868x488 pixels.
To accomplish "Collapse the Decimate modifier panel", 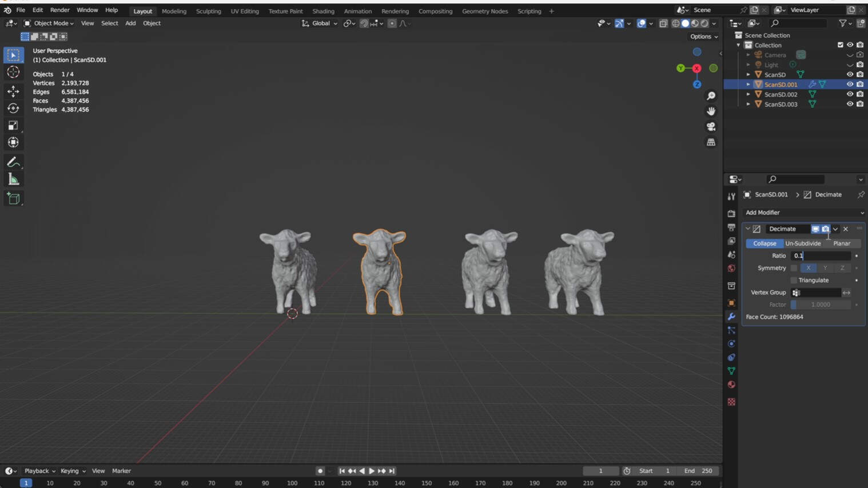I will tap(748, 229).
